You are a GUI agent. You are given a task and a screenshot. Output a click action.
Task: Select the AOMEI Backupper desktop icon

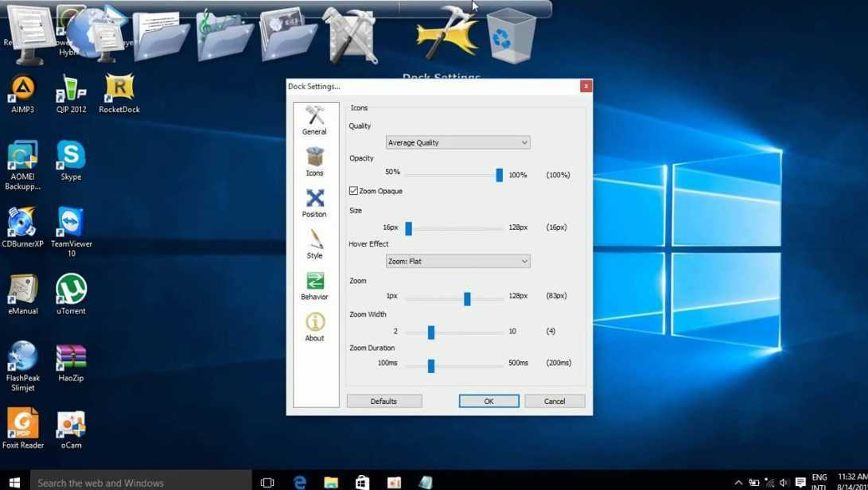[x=23, y=165]
